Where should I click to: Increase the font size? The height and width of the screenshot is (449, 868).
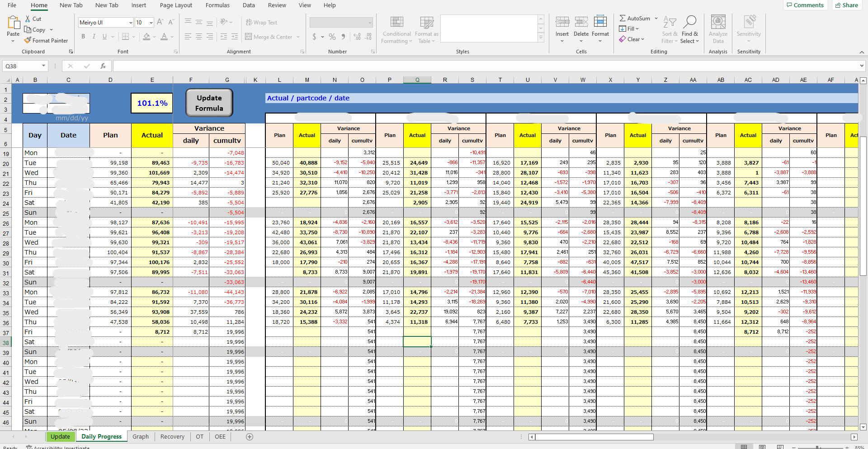point(160,22)
